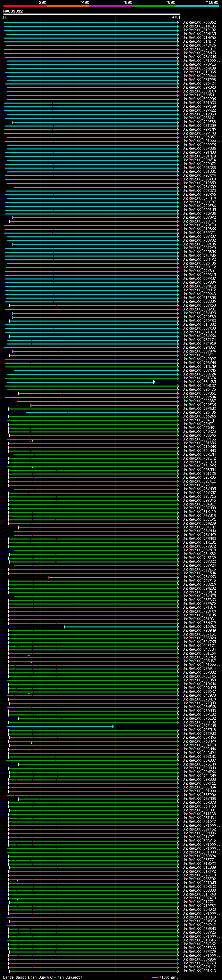
Task: Select the UniRef100_Q55245 label
Action: (199, 416)
